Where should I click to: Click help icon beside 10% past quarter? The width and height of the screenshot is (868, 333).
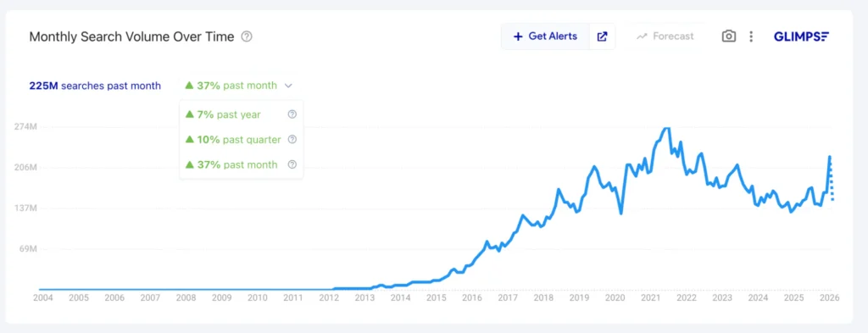coord(292,140)
